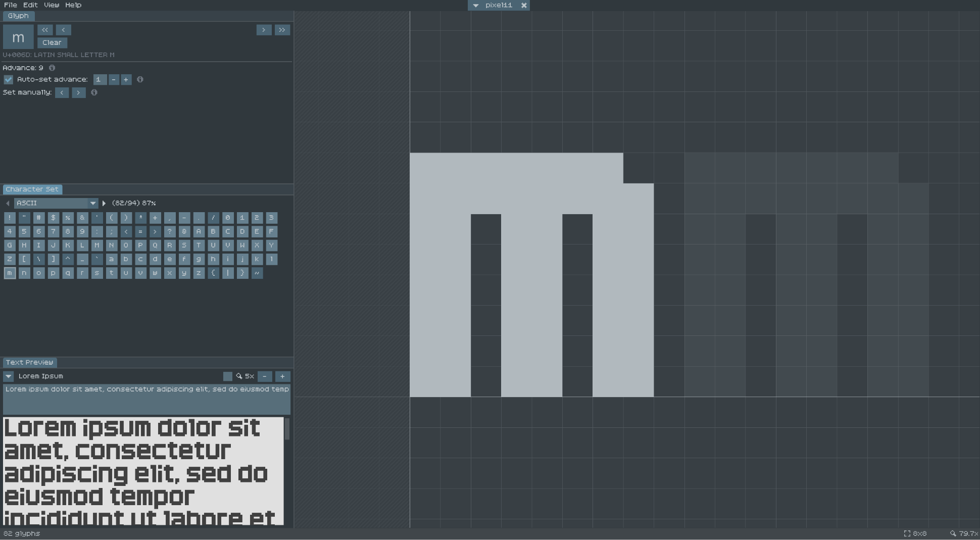Image resolution: width=980 pixels, height=540 pixels.
Task: Open the pixel11 tab dropdown arrow
Action: tap(476, 6)
